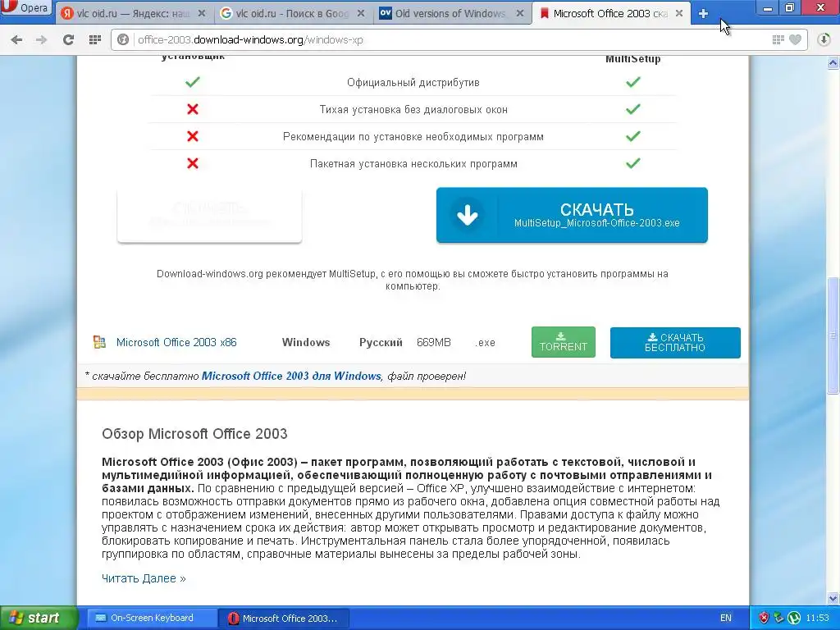Open the downloads arrow icon

click(824, 39)
